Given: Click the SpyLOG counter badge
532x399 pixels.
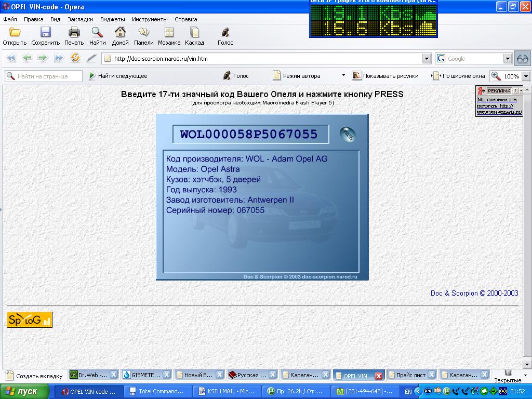Looking at the screenshot, I should click(x=30, y=320).
